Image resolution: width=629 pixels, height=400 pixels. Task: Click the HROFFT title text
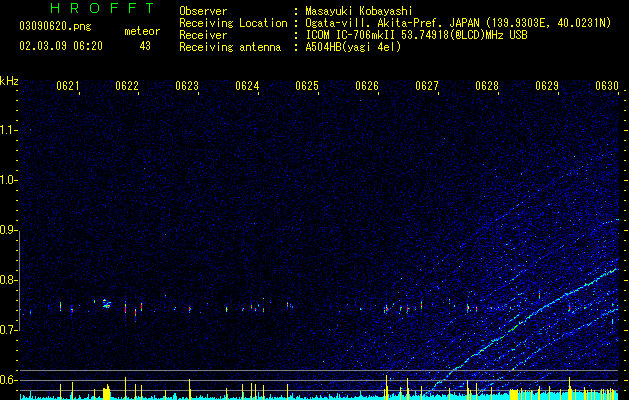102,8
